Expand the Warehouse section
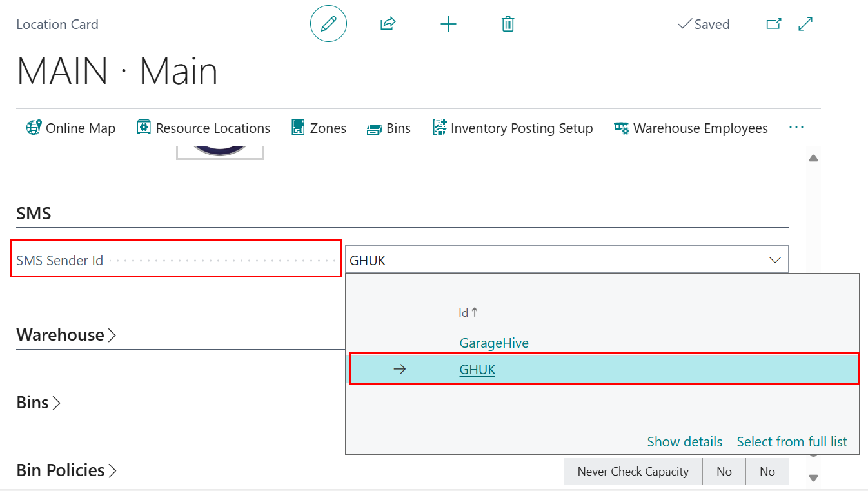The height and width of the screenshot is (491, 868). [x=66, y=335]
